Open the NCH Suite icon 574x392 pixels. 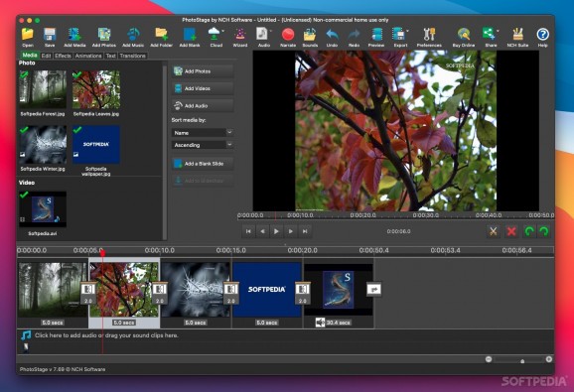(517, 37)
